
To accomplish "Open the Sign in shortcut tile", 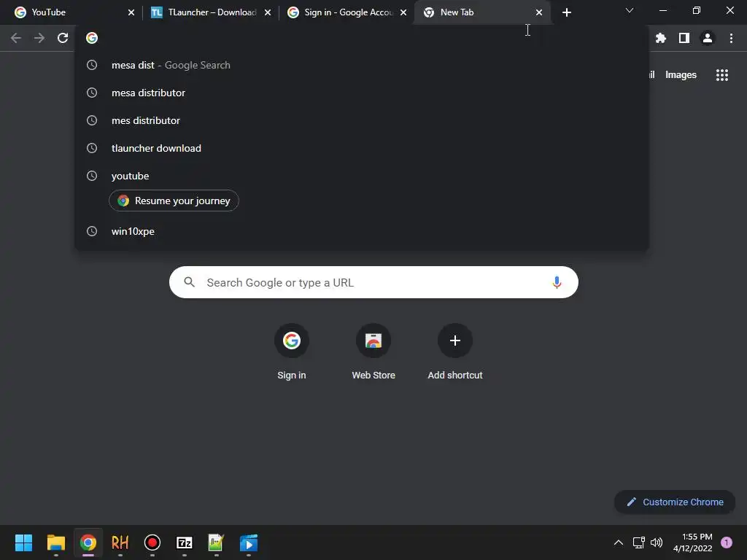I will [292, 352].
